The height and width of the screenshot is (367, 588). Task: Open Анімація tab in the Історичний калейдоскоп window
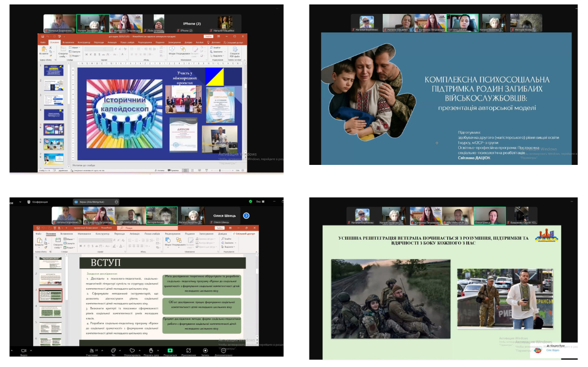112,42
